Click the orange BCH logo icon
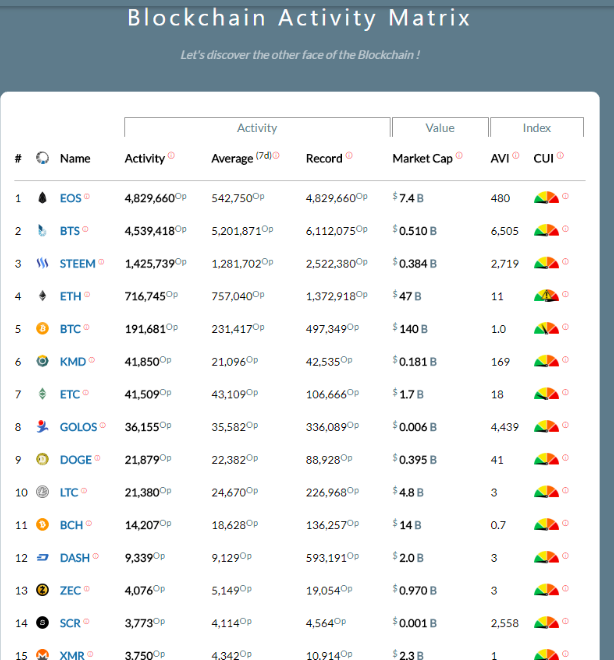Viewport: 614px width, 660px height. (x=42, y=524)
